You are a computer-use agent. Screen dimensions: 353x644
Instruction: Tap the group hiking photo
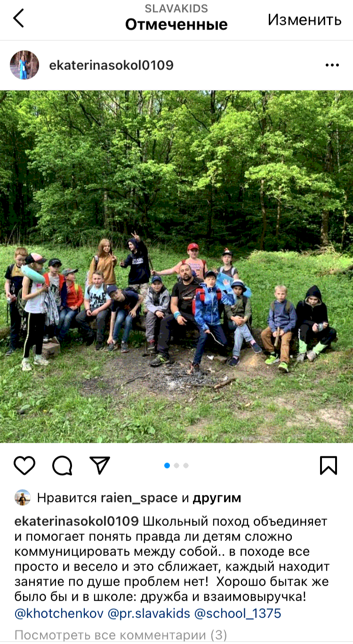click(176, 267)
